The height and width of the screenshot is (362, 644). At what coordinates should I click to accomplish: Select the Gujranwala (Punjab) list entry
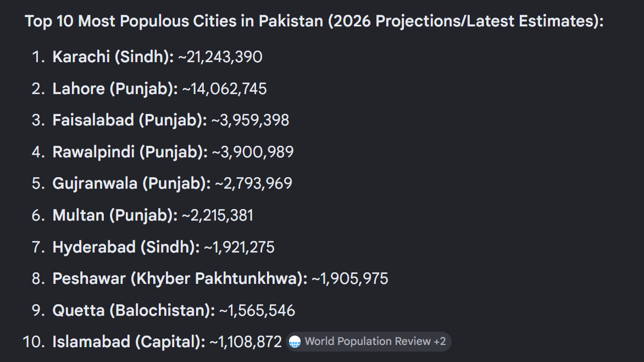162,183
